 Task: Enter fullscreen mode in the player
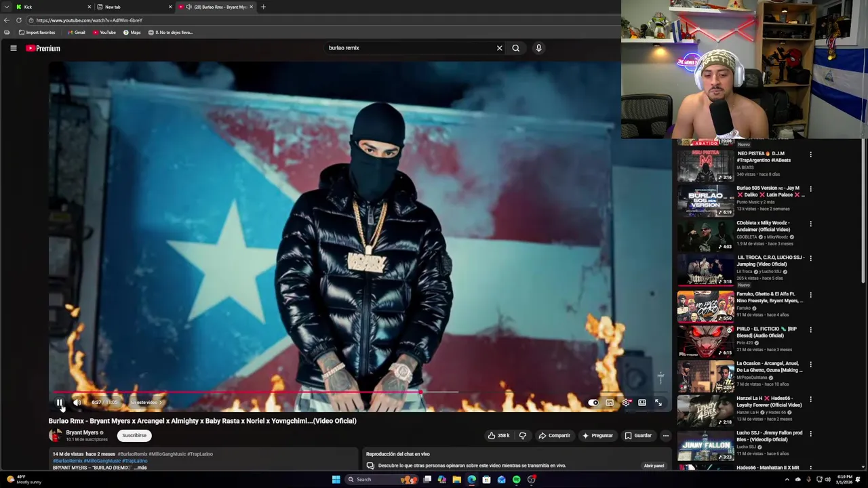(x=658, y=403)
